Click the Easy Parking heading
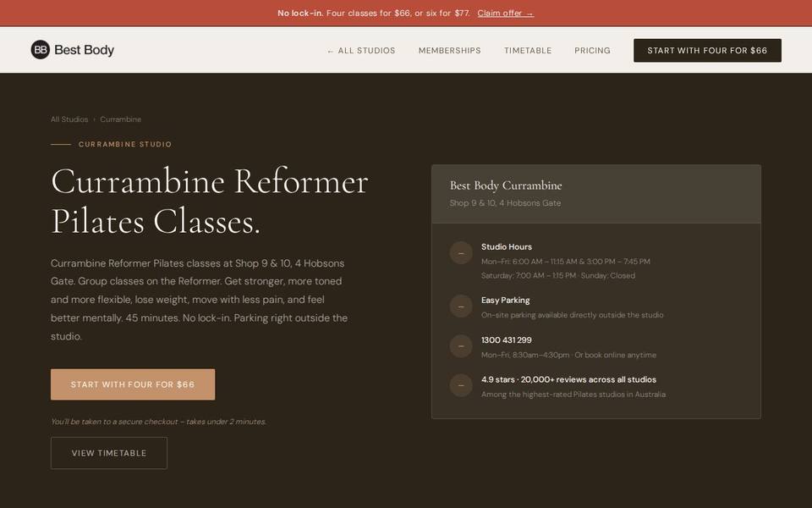Screen dimensions: 812x508 coord(506,300)
